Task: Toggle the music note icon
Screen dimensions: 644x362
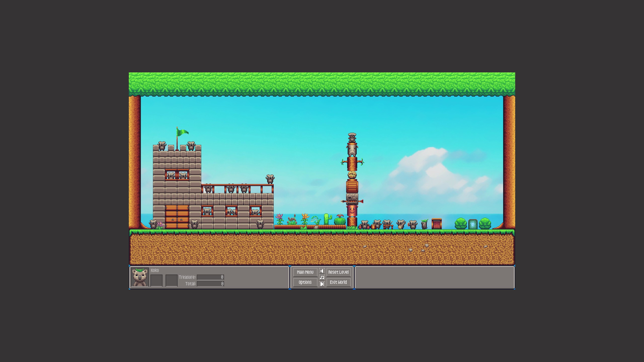Action: pyautogui.click(x=322, y=278)
